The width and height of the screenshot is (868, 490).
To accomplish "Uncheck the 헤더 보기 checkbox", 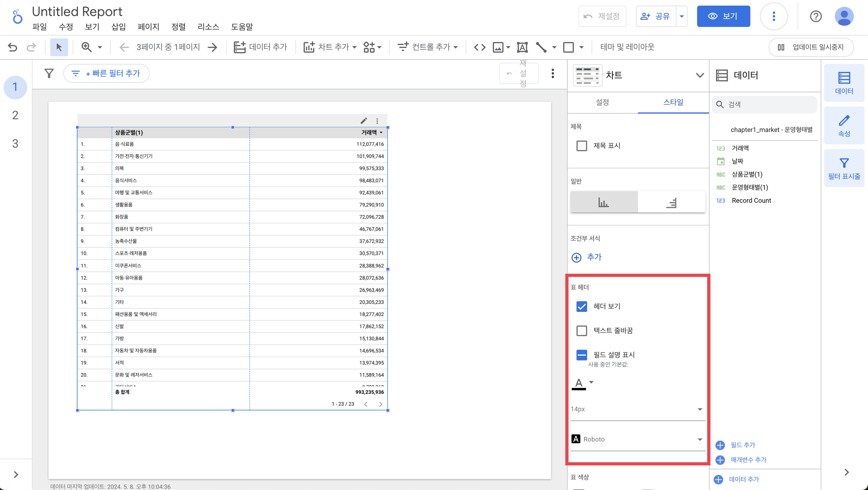I will (x=582, y=306).
